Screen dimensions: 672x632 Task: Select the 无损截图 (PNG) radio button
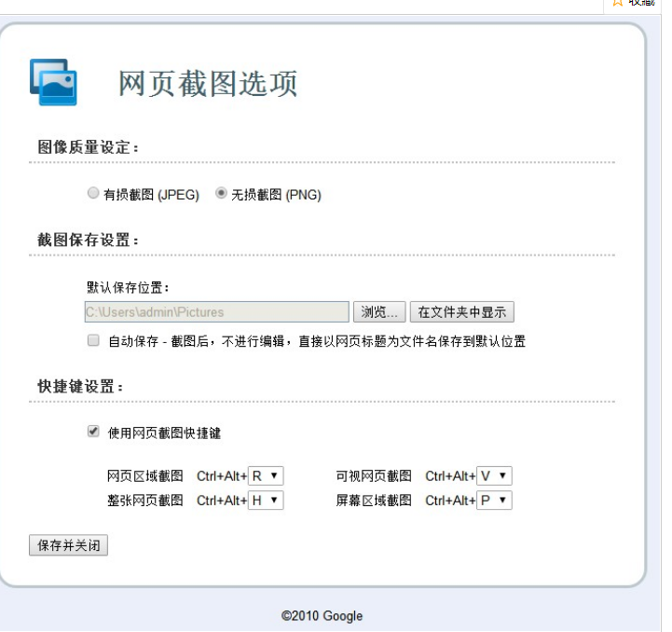tap(221, 194)
